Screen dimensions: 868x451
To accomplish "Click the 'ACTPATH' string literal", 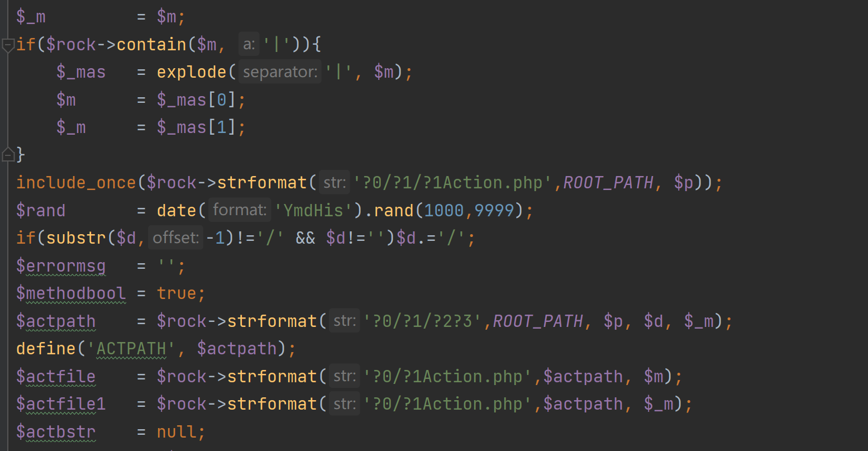I will (x=131, y=349).
